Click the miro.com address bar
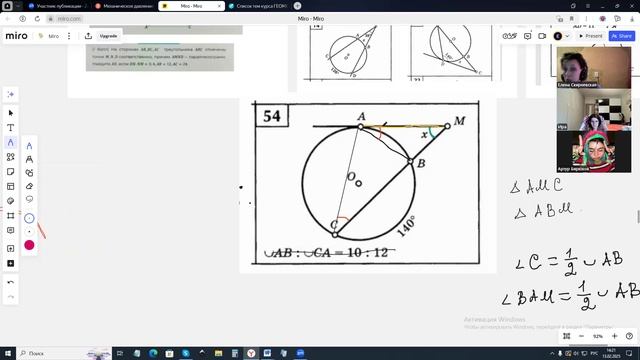The image size is (640, 360). click(x=69, y=19)
